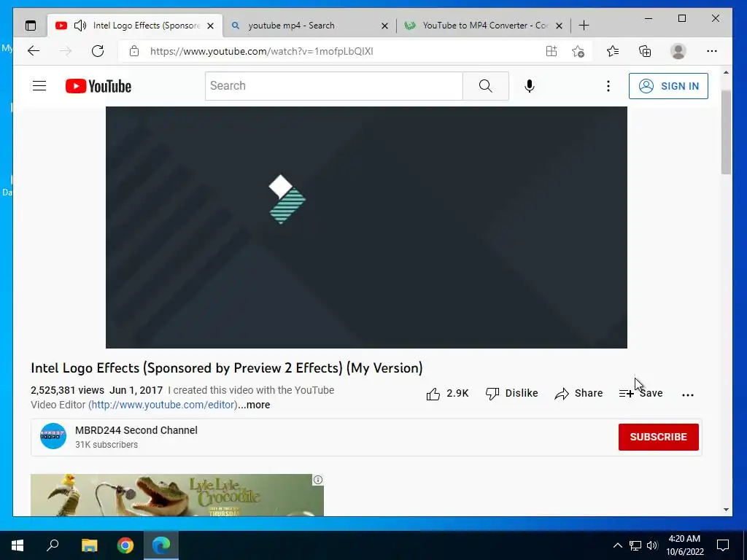This screenshot has width=747, height=560.
Task: Add this page to favorites
Action: coord(578,52)
